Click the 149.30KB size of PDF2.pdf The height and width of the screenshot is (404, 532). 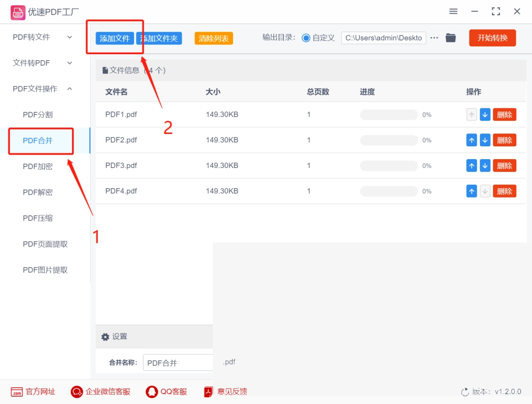pyautogui.click(x=222, y=140)
